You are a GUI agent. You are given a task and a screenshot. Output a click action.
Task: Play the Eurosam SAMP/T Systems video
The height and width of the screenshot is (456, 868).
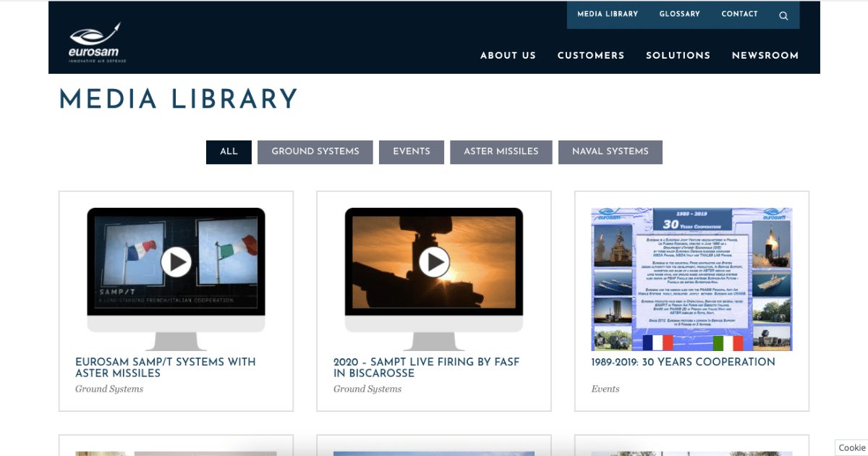(176, 261)
